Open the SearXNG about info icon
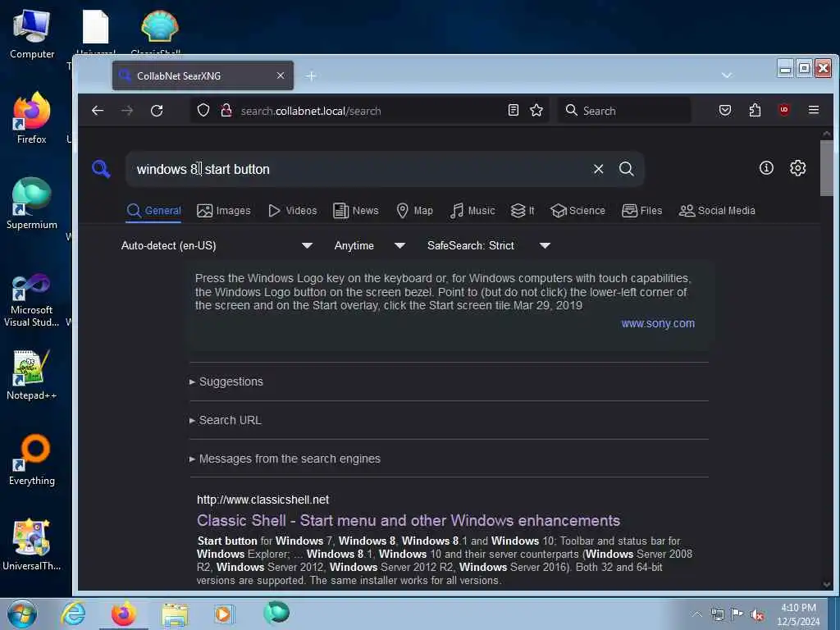The image size is (840, 630). 766,168
